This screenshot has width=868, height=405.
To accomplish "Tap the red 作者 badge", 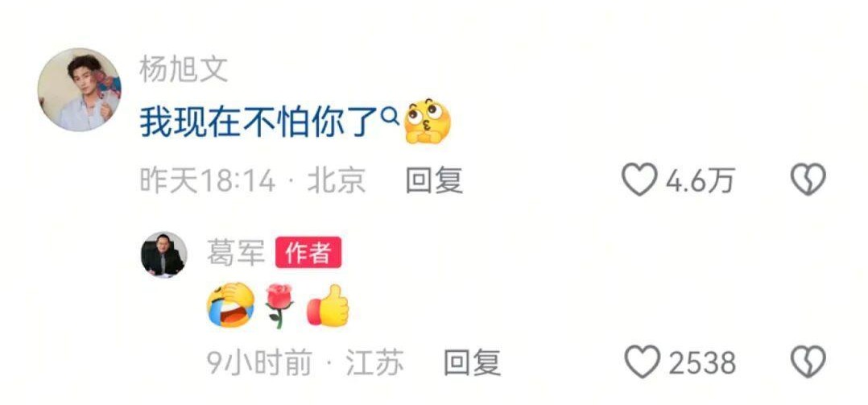I will [308, 253].
